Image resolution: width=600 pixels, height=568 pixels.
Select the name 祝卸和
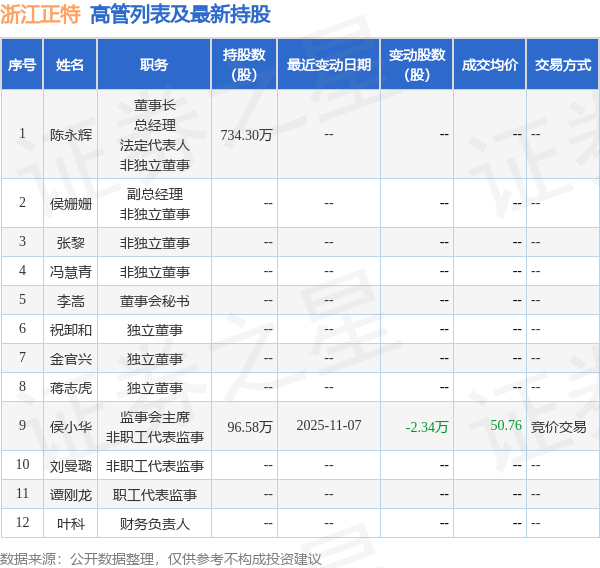(x=71, y=330)
